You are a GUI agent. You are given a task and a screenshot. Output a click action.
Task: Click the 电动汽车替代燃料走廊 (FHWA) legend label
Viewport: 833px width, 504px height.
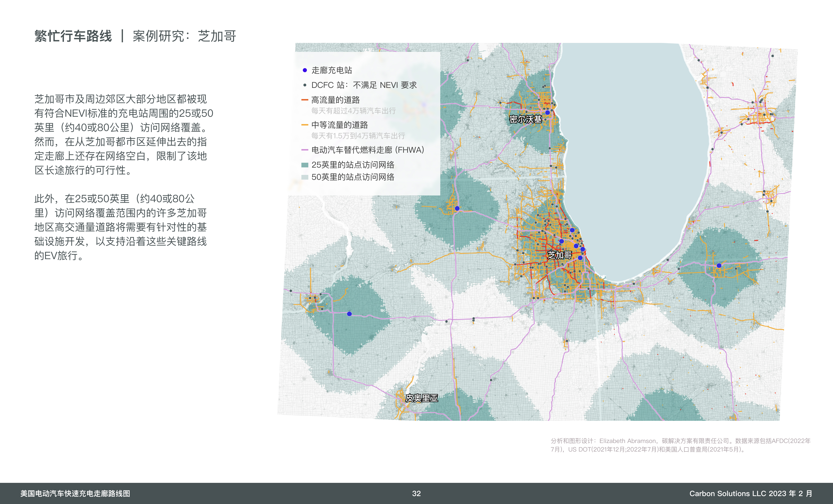coord(367,150)
